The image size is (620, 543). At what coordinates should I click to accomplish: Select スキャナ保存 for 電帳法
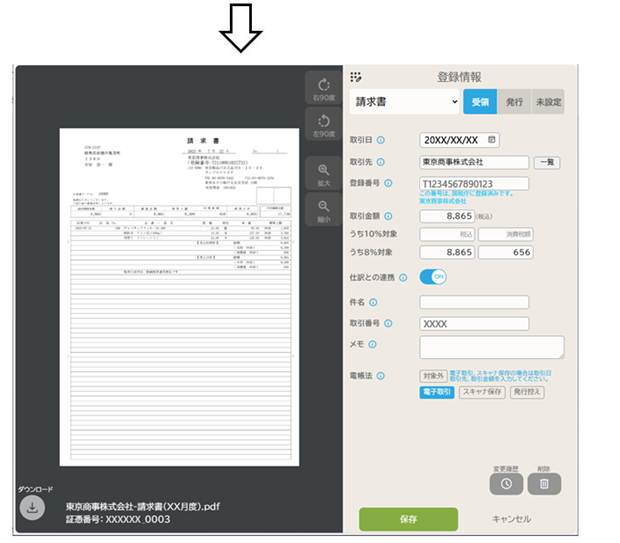click(x=482, y=392)
